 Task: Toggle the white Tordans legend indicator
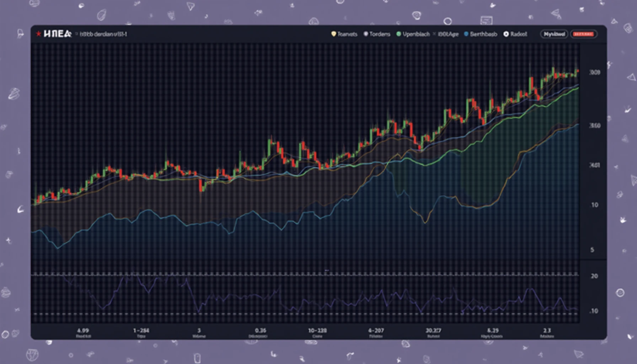point(365,34)
